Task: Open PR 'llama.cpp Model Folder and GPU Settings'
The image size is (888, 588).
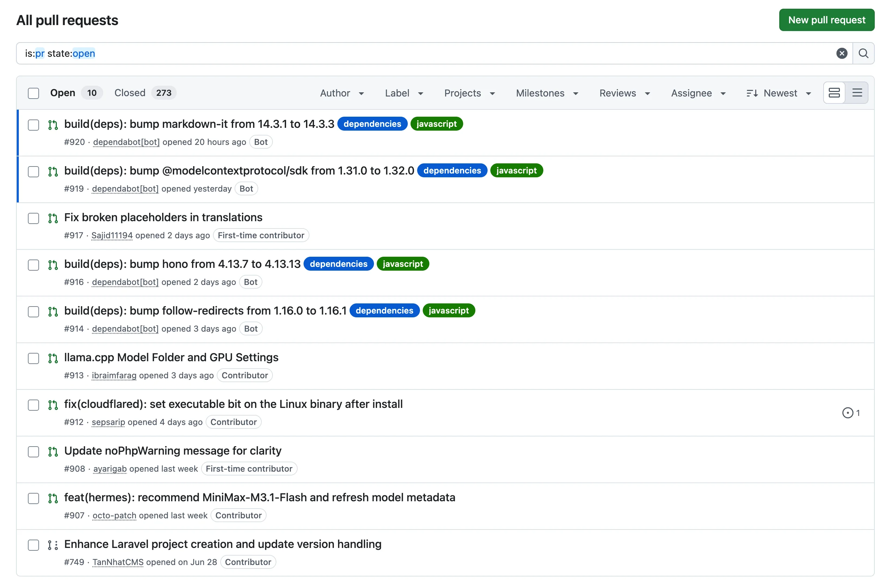Action: [171, 357]
